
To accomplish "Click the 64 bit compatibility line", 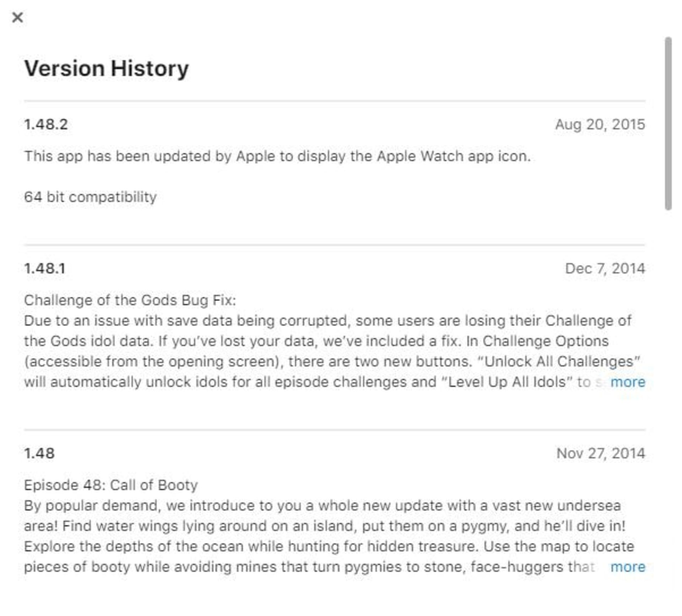I will tap(90, 197).
